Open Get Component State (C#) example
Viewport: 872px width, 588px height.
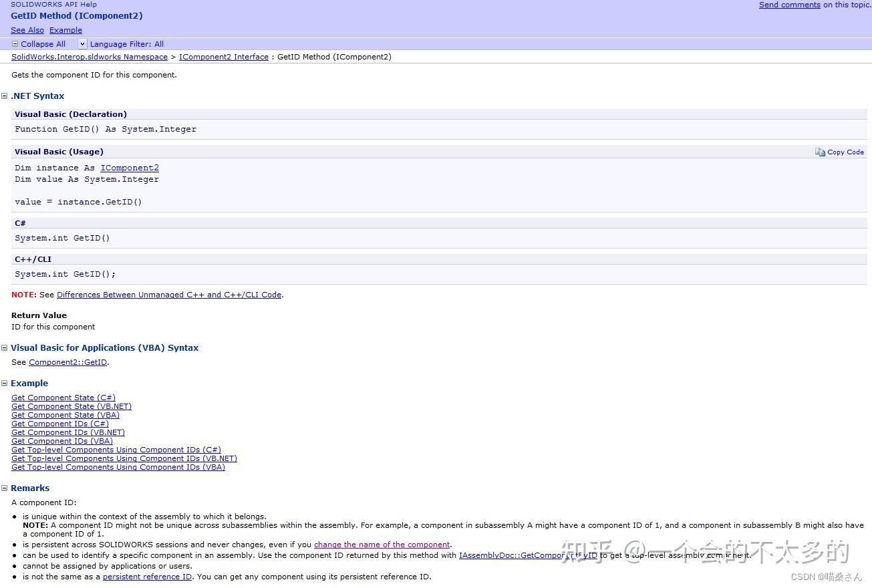(x=63, y=398)
